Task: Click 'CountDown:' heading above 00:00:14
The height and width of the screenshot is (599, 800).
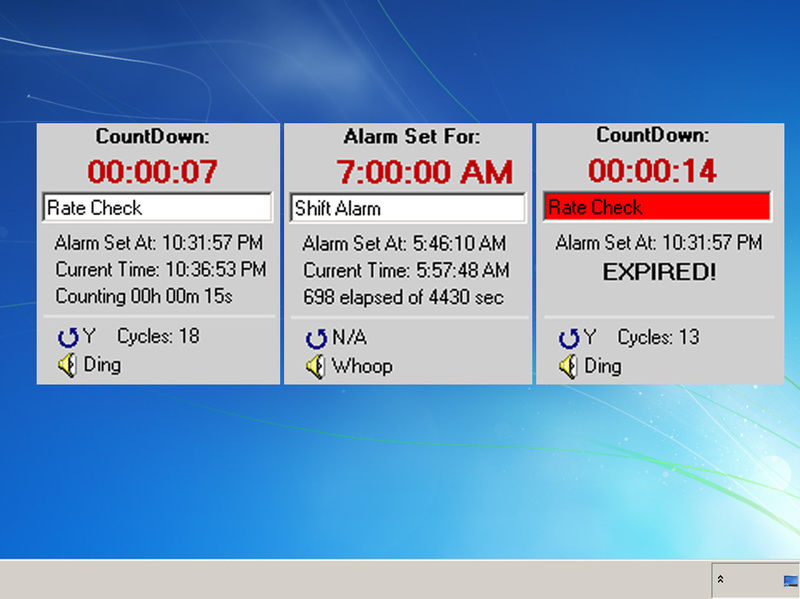Action: pos(653,135)
